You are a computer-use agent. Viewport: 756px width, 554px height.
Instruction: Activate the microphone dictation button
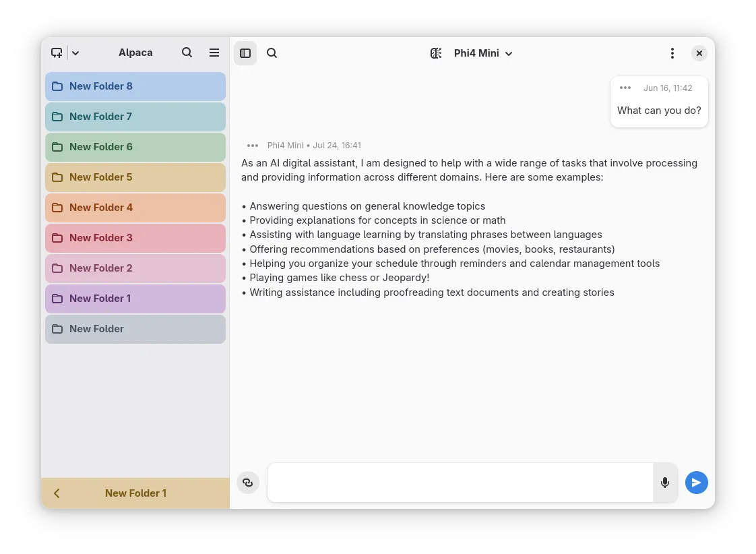[x=665, y=483]
